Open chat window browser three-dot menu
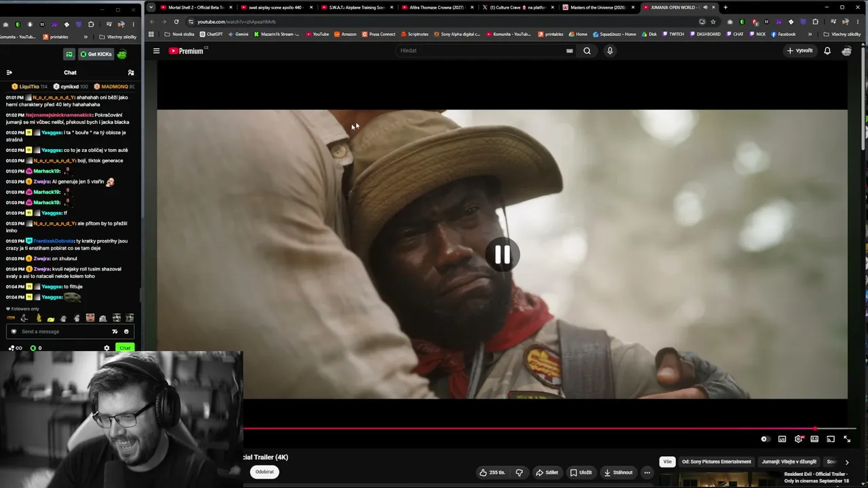The width and height of the screenshot is (868, 488). (133, 24)
